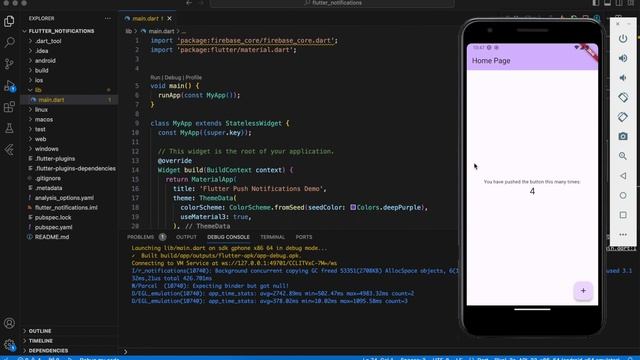This screenshot has width=640, height=360.
Task: Go back with the navigation arrow
Action: tap(189, 3)
